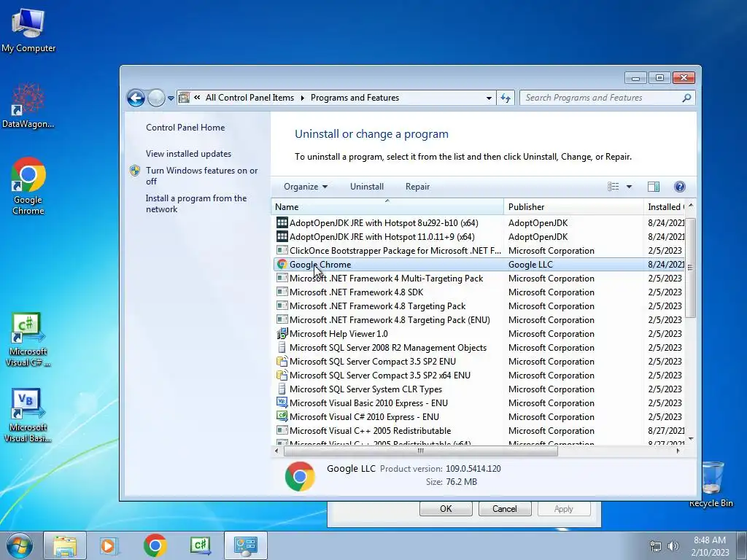Click Microsoft Help Viewer 1.0 row icon
The width and height of the screenshot is (747, 560).
click(x=282, y=334)
